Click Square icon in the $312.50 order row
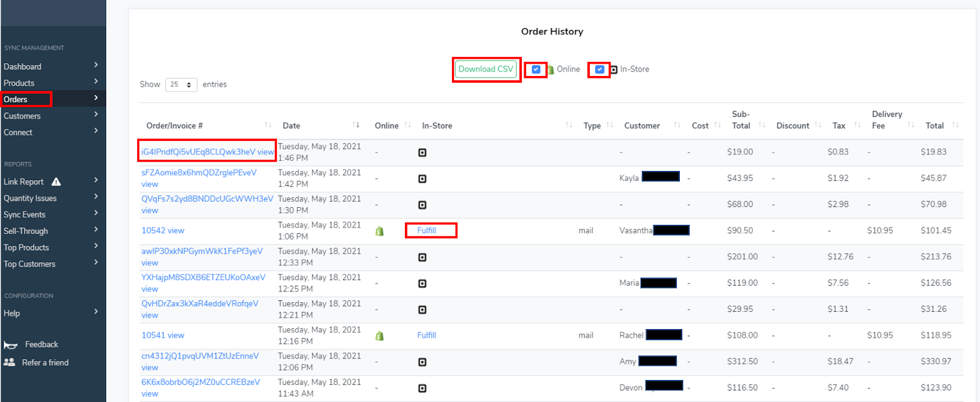980x402 pixels. [422, 362]
